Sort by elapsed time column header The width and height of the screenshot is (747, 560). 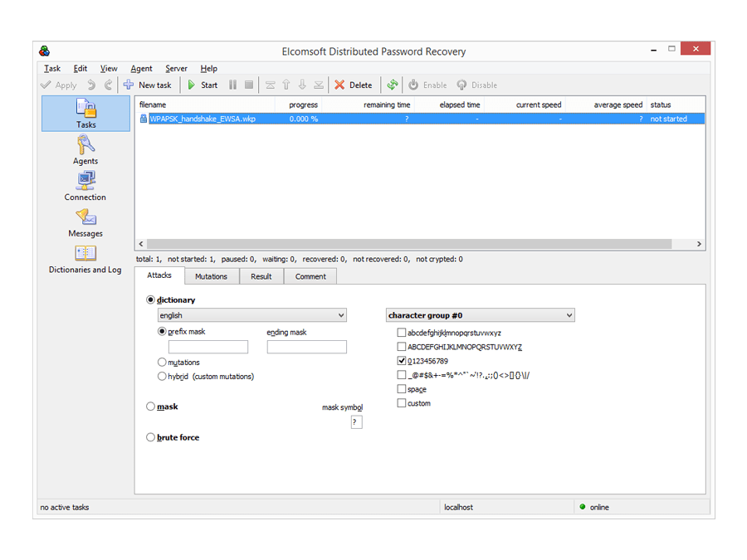pyautogui.click(x=449, y=105)
